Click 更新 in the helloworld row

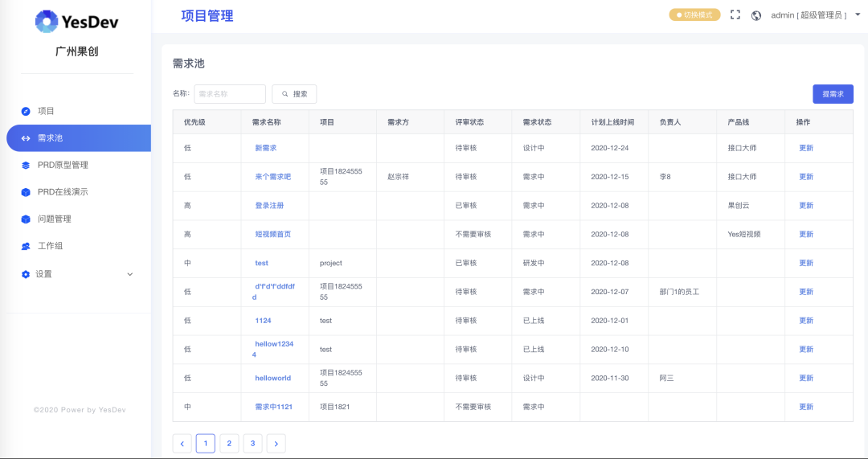click(x=806, y=379)
